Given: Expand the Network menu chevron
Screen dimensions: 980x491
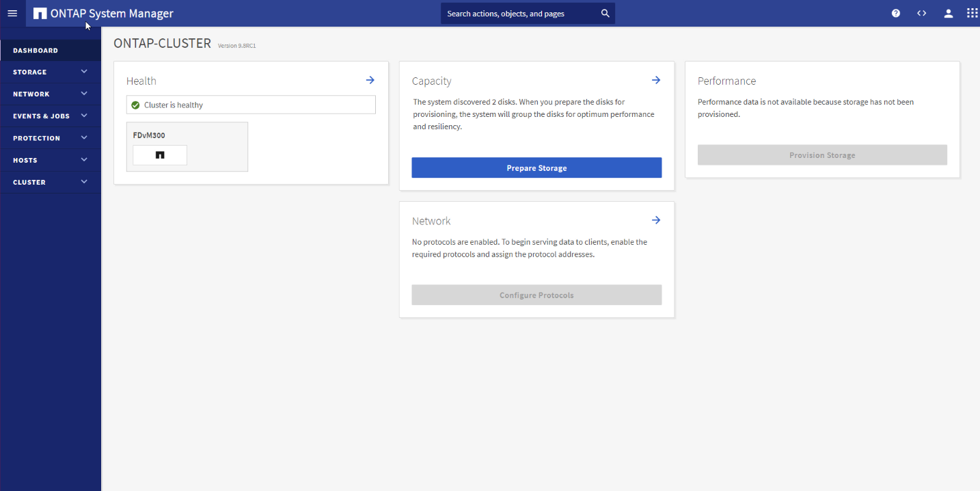Looking at the screenshot, I should [x=84, y=93].
